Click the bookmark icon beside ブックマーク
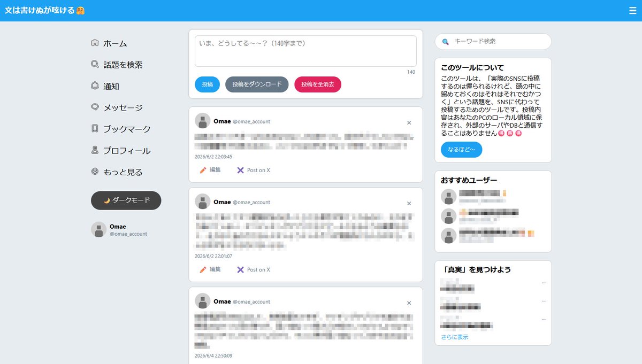 95,129
